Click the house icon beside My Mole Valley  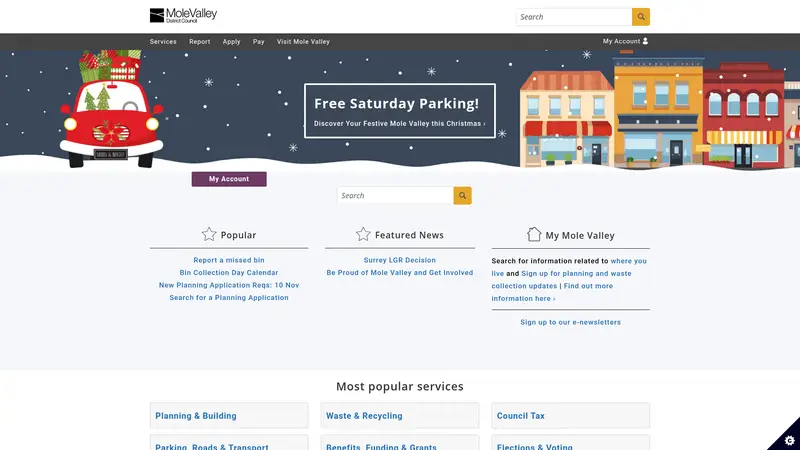click(x=534, y=234)
